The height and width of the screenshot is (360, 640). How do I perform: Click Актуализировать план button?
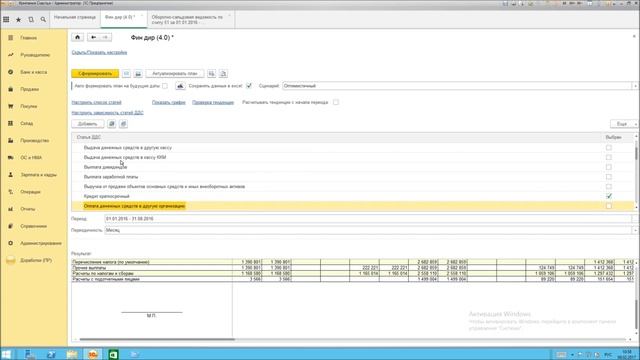[x=175, y=73]
